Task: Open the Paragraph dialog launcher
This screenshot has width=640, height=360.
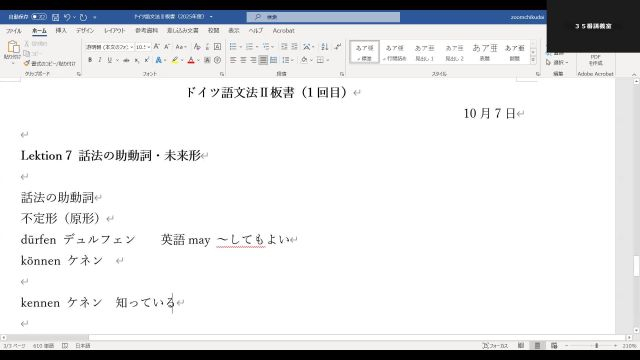Action: (x=342, y=74)
